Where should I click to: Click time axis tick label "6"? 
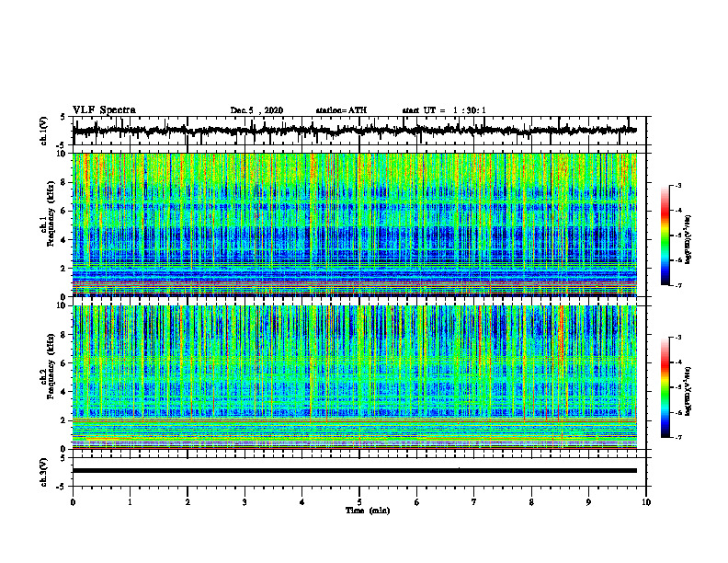pyautogui.click(x=417, y=502)
